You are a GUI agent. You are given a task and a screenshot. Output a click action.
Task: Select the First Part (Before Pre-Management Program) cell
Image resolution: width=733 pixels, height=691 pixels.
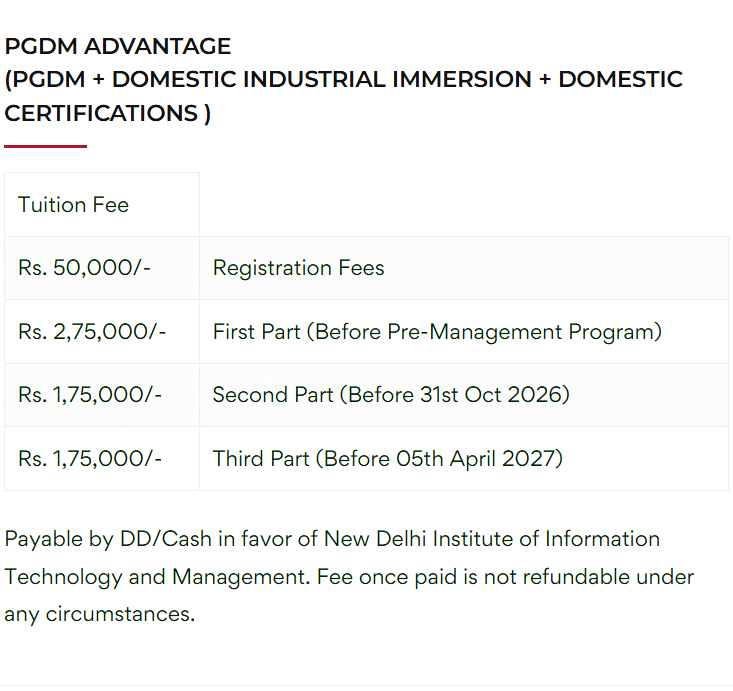tap(437, 332)
